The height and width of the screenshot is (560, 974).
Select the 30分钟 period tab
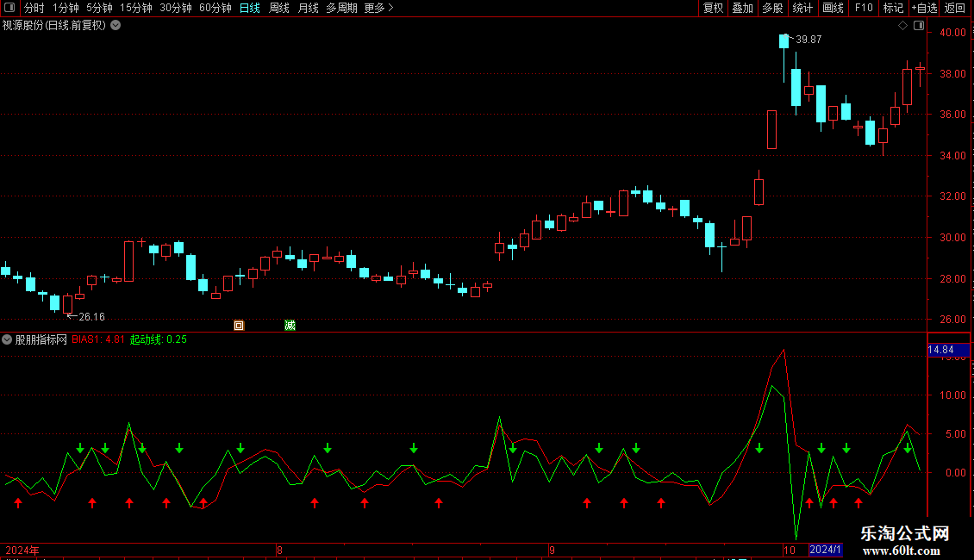(176, 8)
